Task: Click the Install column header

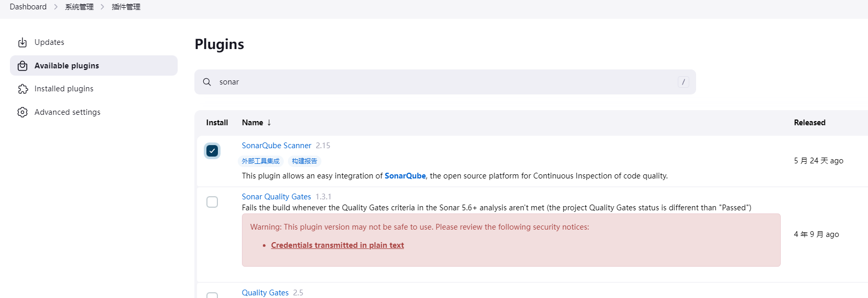Action: [217, 123]
